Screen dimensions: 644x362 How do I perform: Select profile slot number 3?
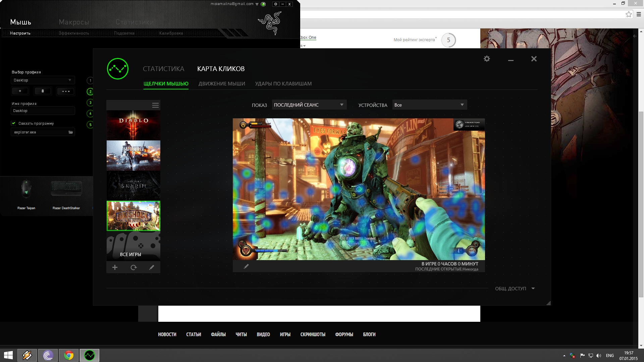click(90, 103)
